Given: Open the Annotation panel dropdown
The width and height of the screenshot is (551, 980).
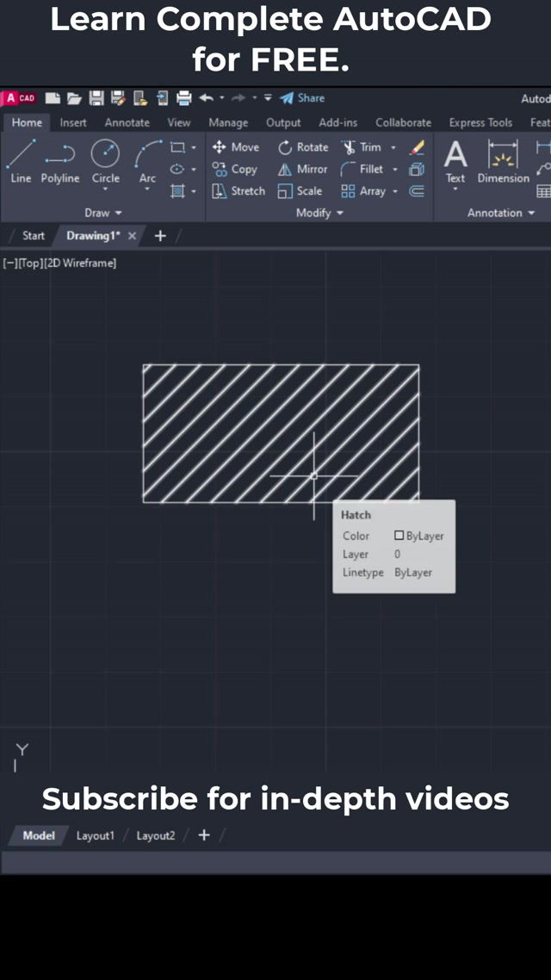Looking at the screenshot, I should 501,213.
